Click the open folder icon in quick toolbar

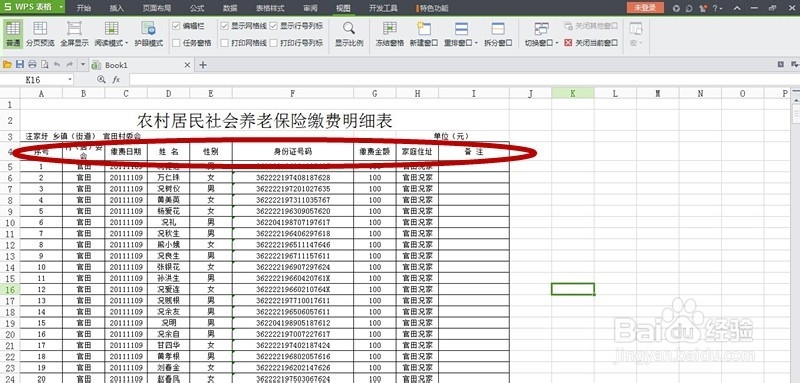point(7,64)
